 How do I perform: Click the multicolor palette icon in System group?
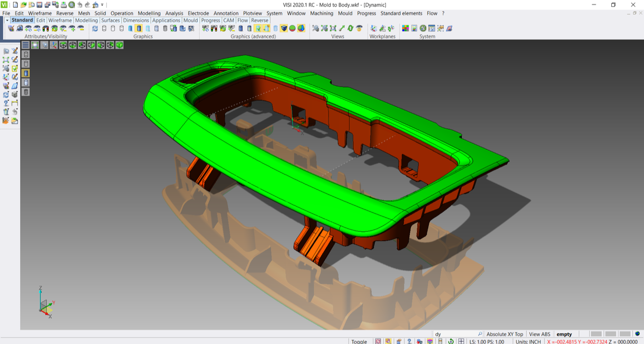click(x=405, y=28)
